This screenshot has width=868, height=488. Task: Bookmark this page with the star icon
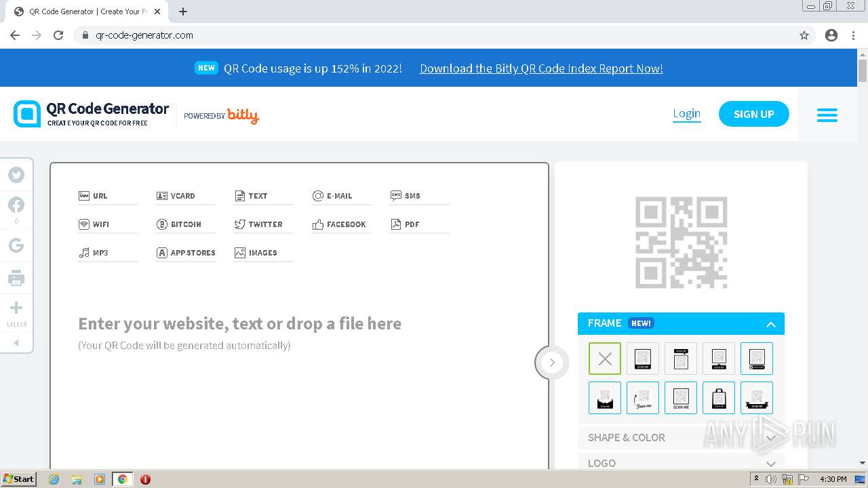pyautogui.click(x=804, y=35)
